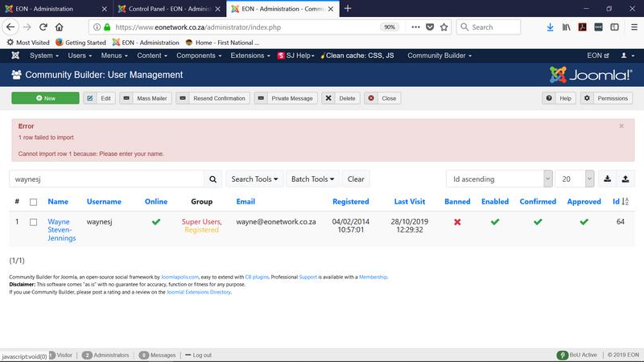Click the search magnifier next to waynesj

[x=213, y=179]
